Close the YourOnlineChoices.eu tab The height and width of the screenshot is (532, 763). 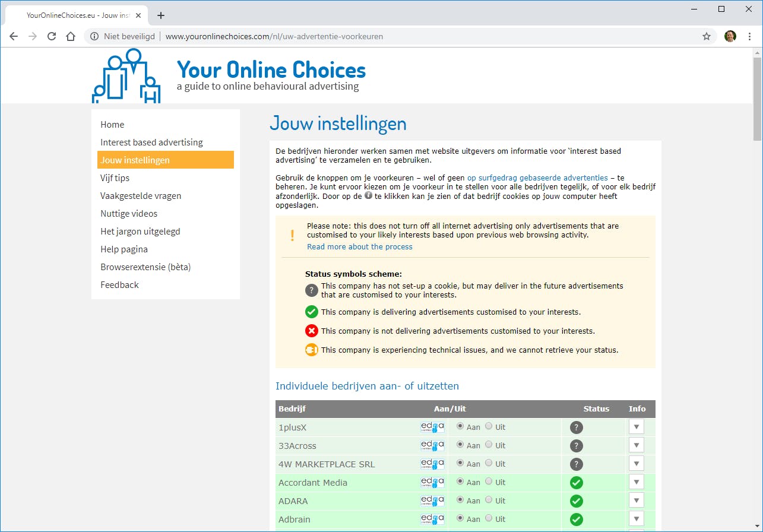click(x=138, y=15)
